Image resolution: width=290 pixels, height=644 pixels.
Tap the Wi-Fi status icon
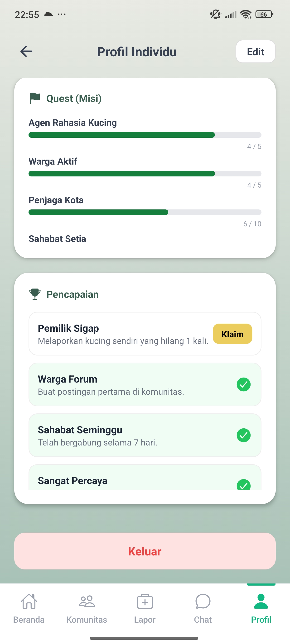[x=246, y=14]
